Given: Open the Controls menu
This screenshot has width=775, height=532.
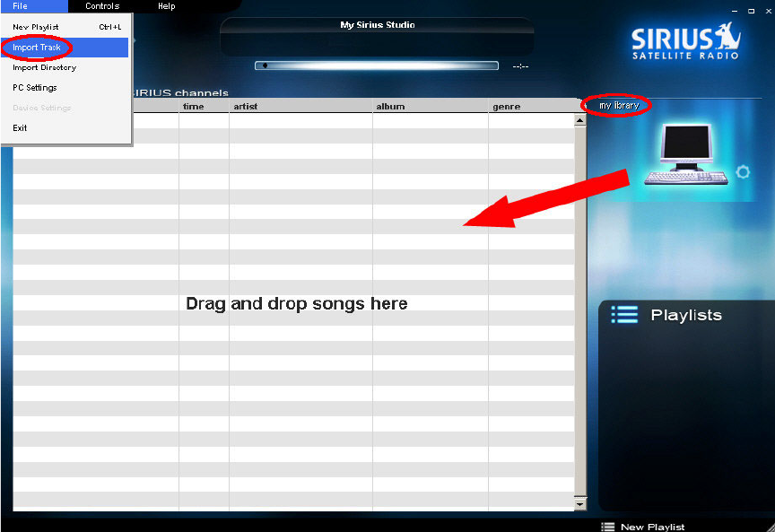Looking at the screenshot, I should point(102,6).
